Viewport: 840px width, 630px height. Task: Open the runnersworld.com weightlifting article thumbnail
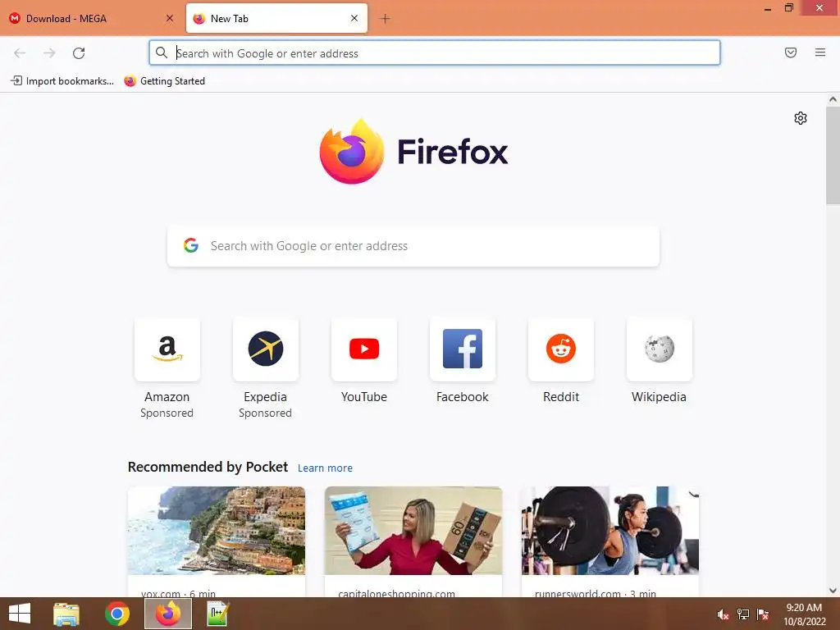610,531
